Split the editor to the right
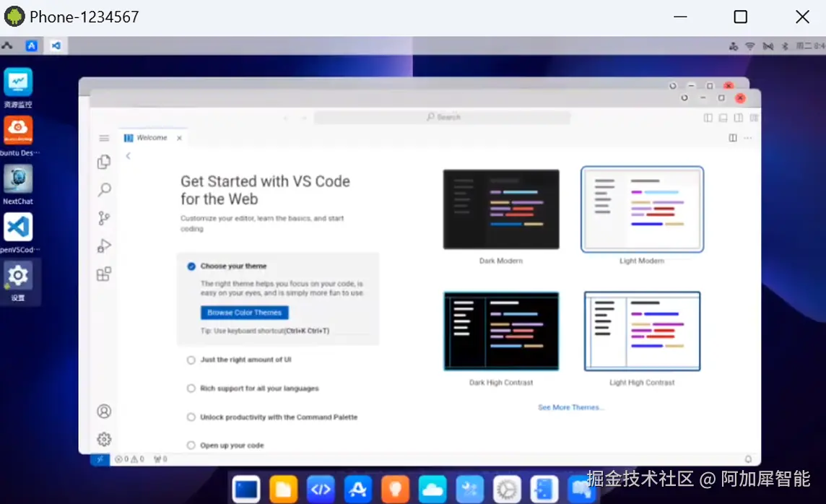Viewport: 826px width, 504px height. tap(733, 138)
